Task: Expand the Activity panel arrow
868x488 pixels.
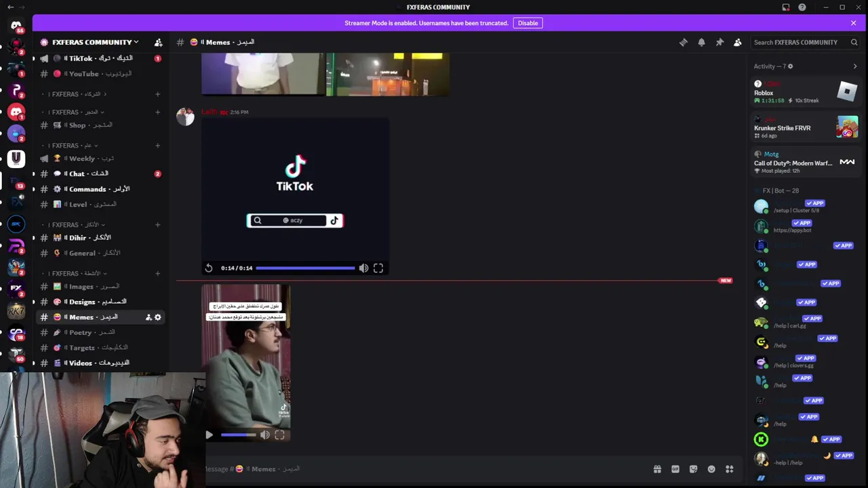Action: click(854, 66)
